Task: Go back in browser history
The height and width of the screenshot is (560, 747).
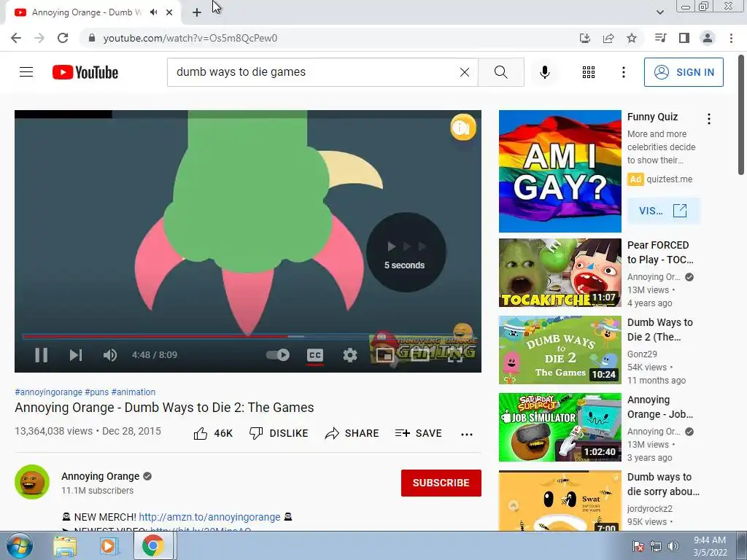Action: tap(16, 38)
